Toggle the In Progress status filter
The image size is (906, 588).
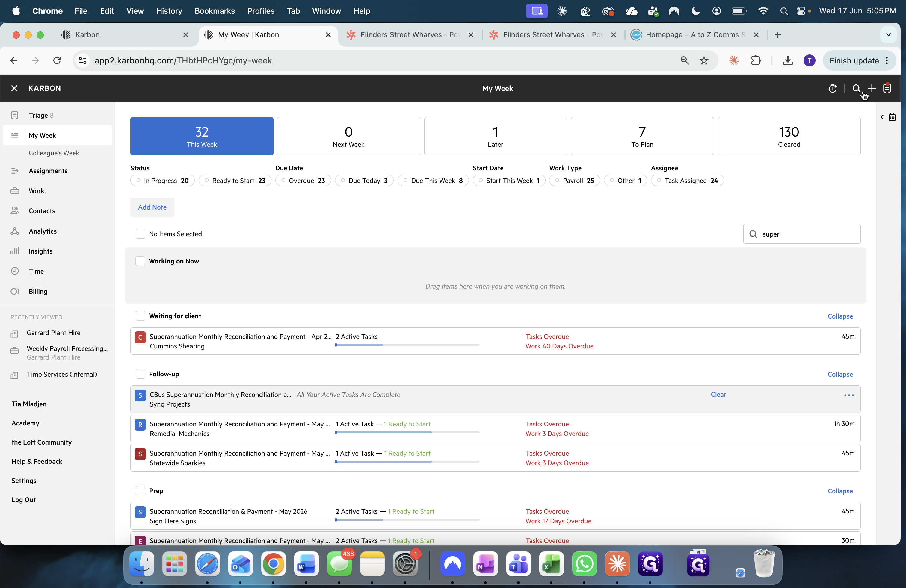[x=163, y=181]
